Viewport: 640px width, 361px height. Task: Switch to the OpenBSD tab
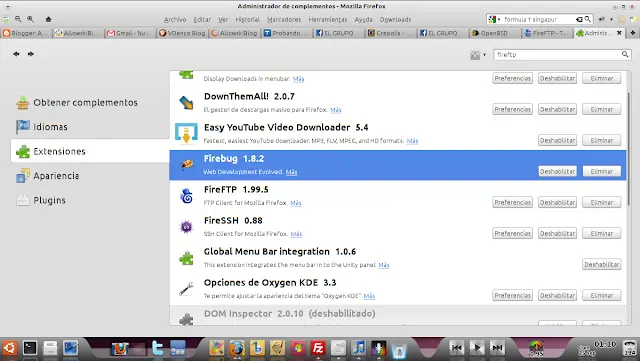pos(494,33)
